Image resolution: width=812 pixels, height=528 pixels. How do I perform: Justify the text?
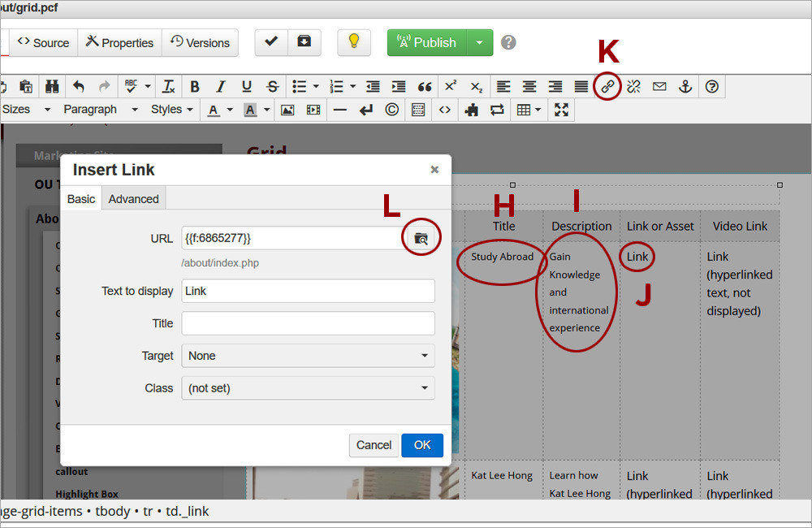[x=581, y=87]
